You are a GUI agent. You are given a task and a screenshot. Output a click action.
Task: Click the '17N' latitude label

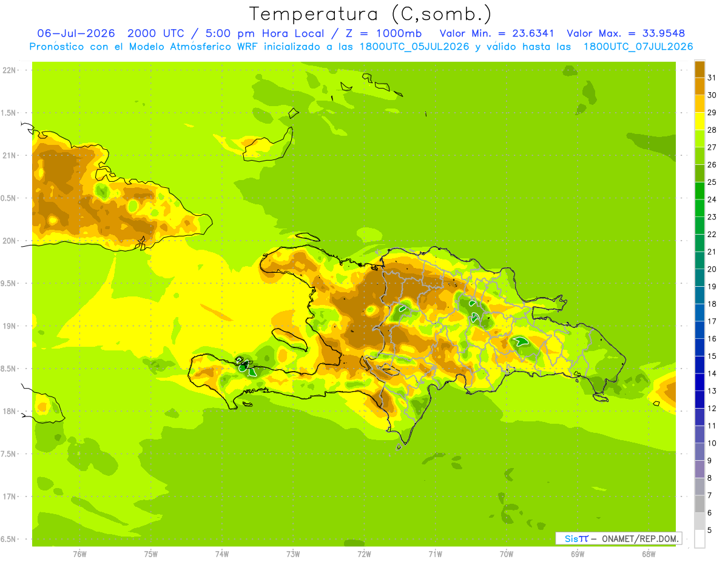click(10, 497)
